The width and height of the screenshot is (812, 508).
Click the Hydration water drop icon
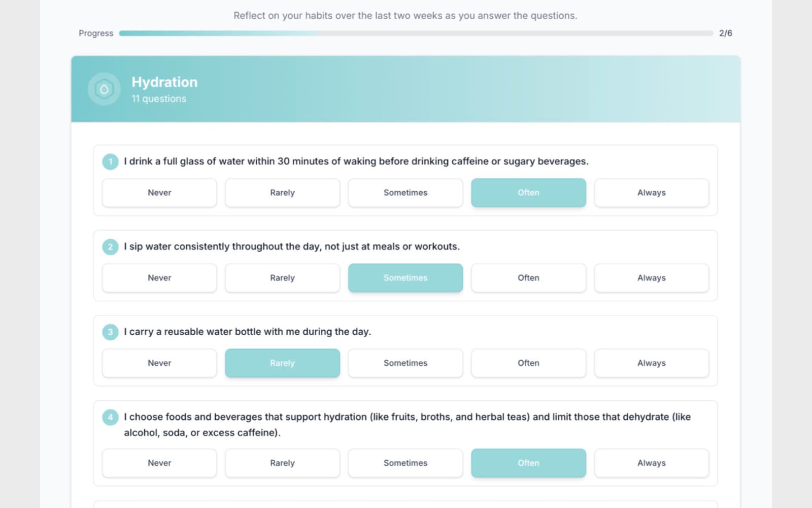[104, 89]
